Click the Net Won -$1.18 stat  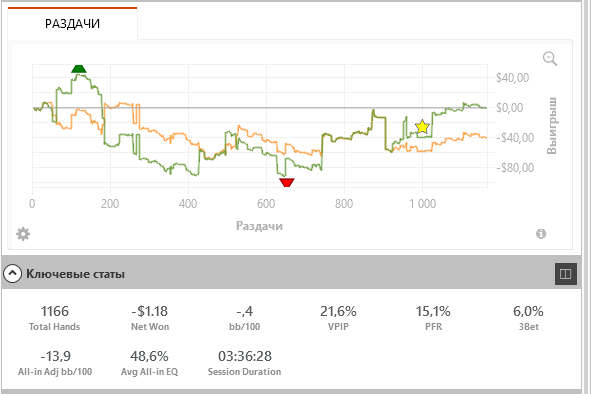coord(150,318)
